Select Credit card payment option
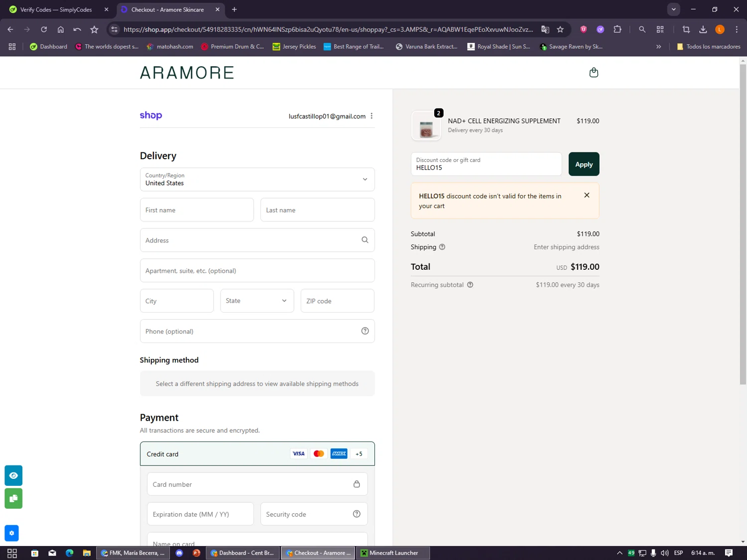This screenshot has width=747, height=560. click(257, 453)
